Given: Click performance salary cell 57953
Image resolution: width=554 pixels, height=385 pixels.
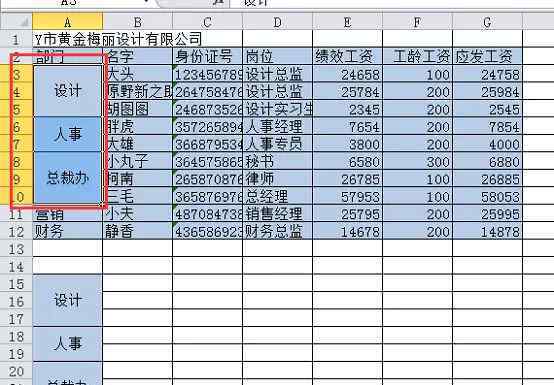Looking at the screenshot, I should coord(347,196).
